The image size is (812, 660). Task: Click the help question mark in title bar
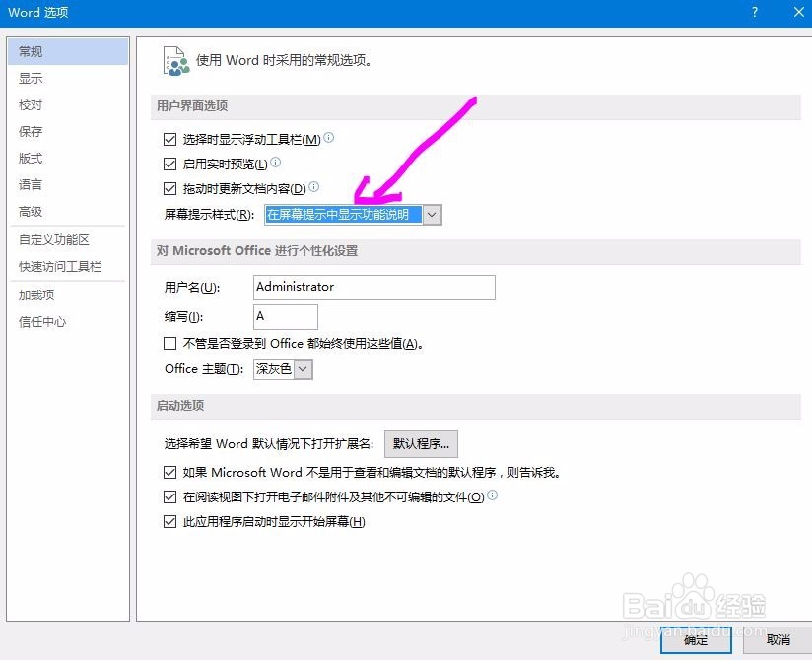pyautogui.click(x=755, y=12)
